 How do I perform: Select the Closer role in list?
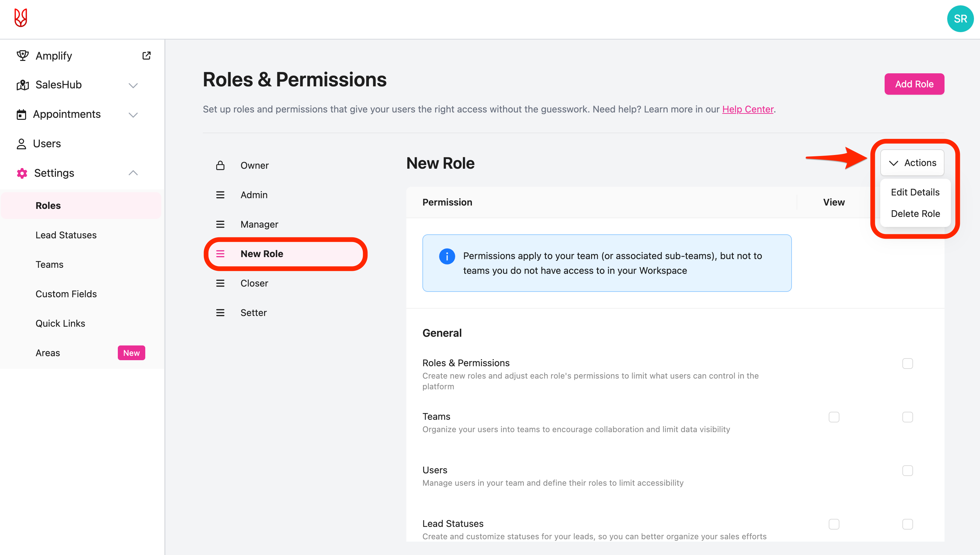(254, 283)
